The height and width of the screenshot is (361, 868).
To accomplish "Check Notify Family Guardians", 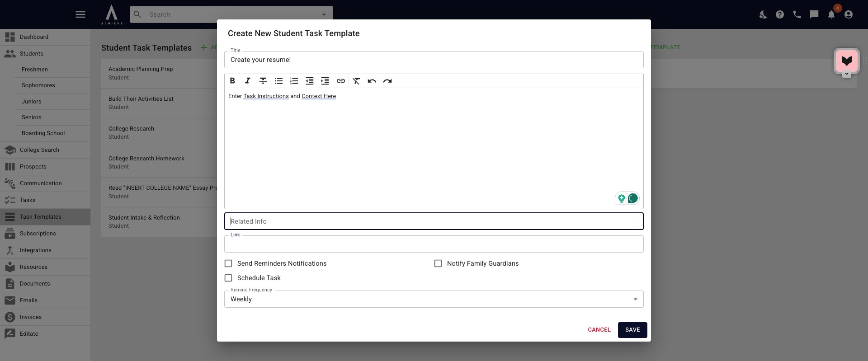I will pos(438,263).
